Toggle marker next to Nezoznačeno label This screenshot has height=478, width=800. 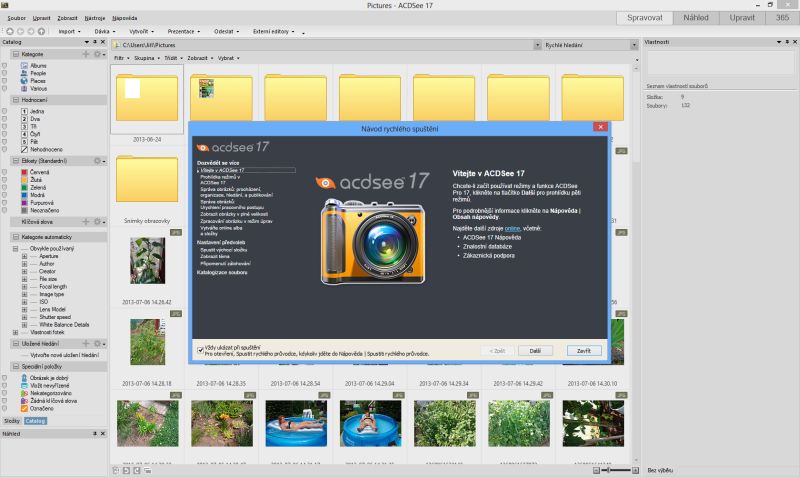5,210
